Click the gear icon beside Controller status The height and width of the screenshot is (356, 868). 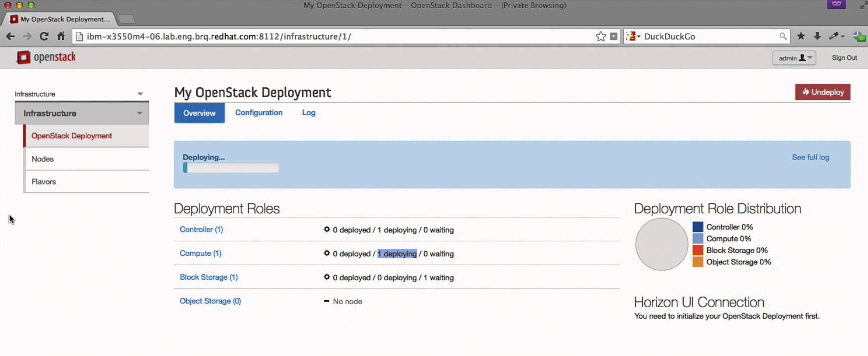(x=327, y=229)
